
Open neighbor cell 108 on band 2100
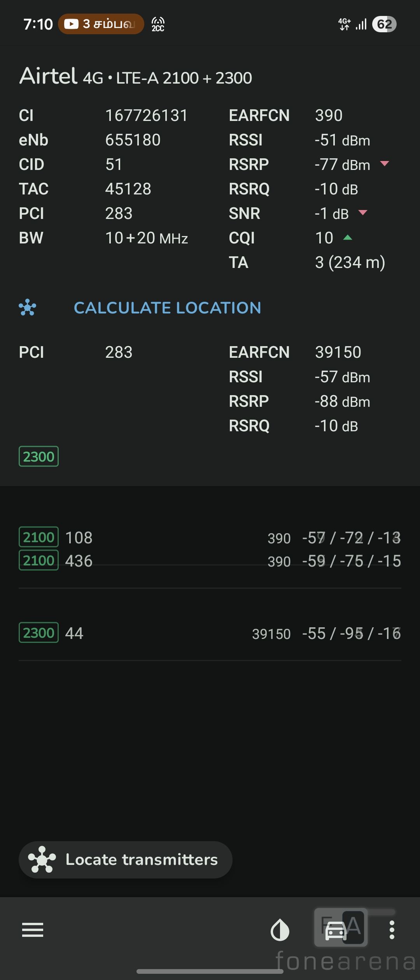coord(210,537)
